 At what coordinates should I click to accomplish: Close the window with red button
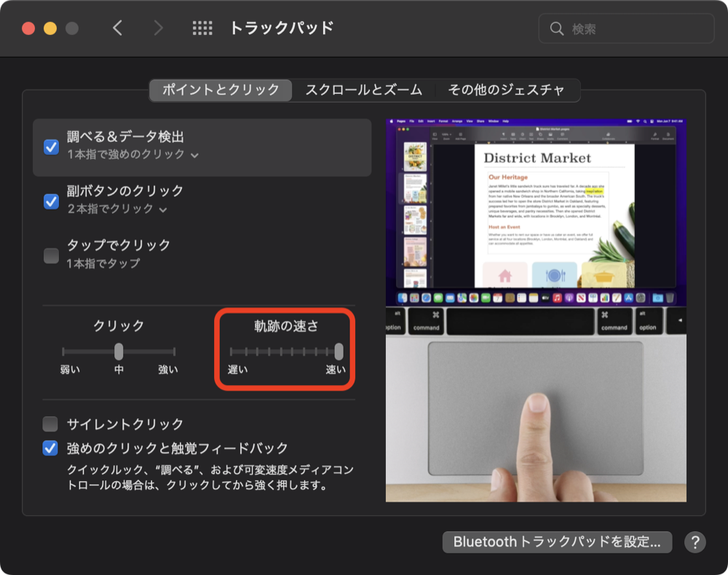pos(28,28)
